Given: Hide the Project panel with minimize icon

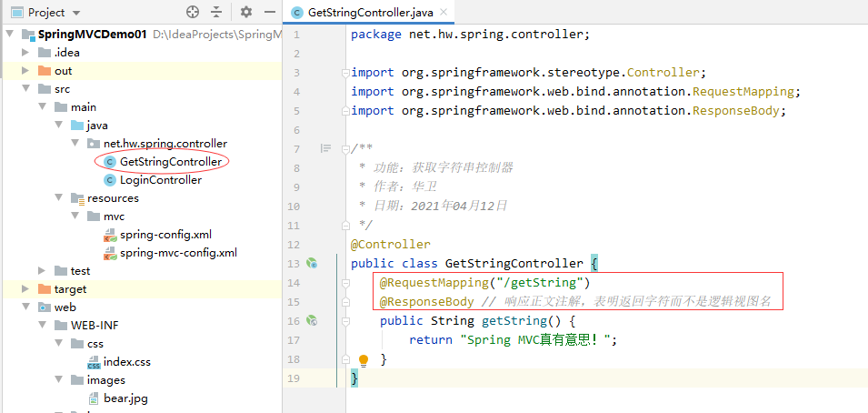Looking at the screenshot, I should 270,12.
